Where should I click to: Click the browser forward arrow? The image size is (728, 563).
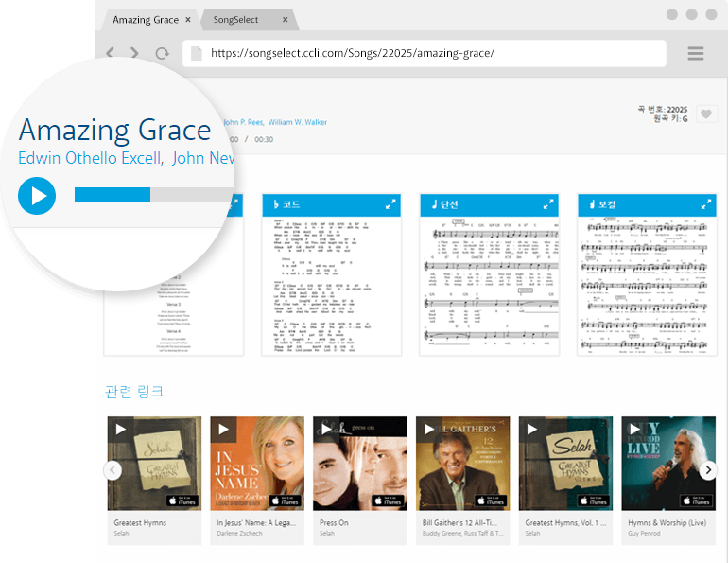click(134, 52)
